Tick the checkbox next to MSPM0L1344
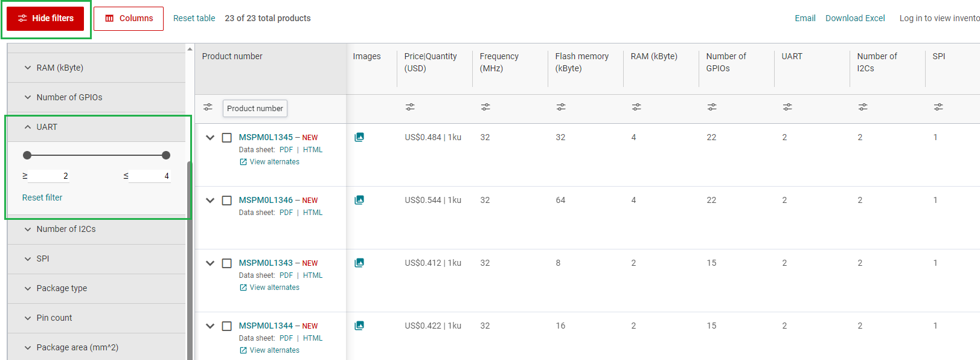980x360 pixels. point(227,326)
